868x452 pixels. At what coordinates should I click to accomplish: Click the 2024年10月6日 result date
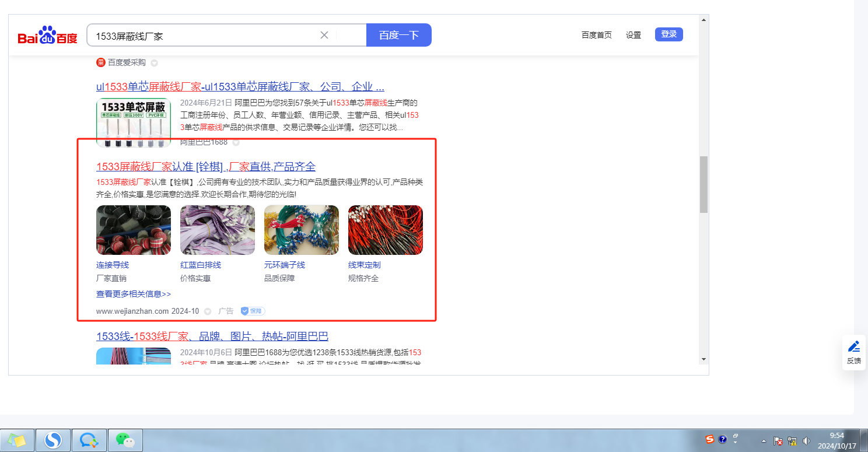(206, 352)
